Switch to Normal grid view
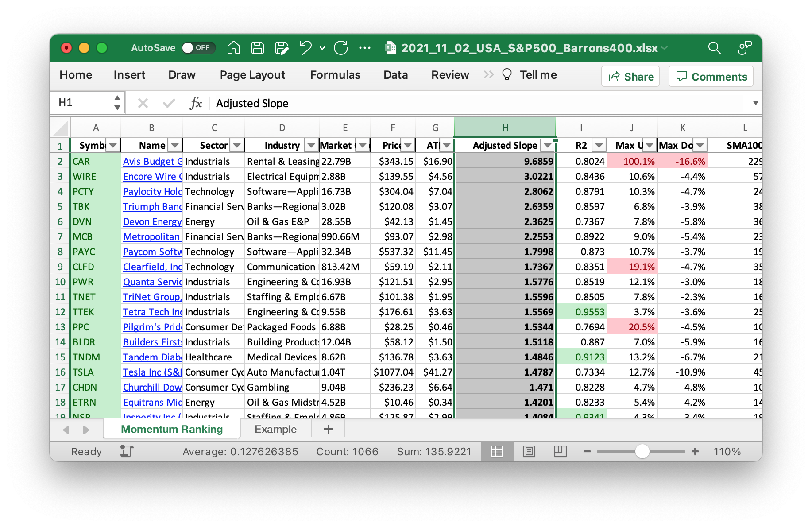812x527 pixels. tap(497, 451)
